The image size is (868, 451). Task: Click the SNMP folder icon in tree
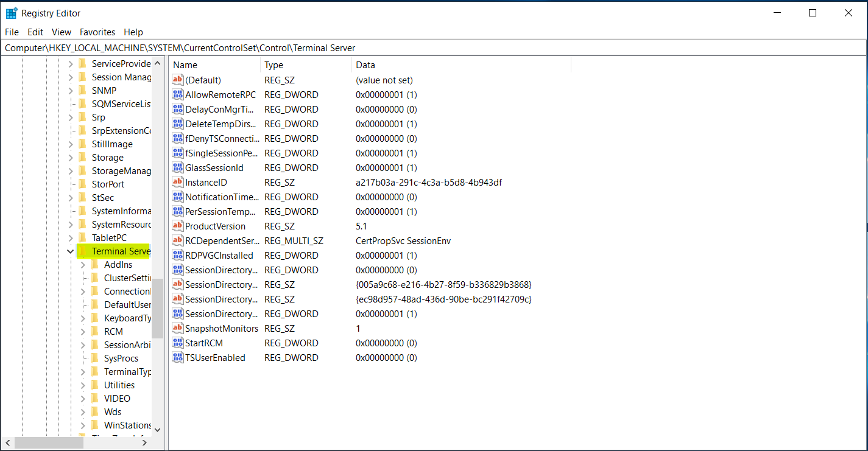pyautogui.click(x=82, y=91)
